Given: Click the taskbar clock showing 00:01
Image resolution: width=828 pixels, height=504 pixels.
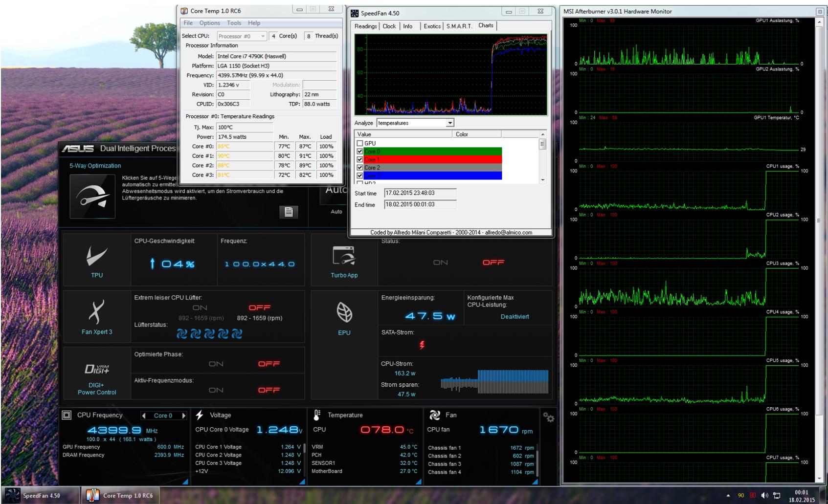Looking at the screenshot, I should (x=802, y=496).
